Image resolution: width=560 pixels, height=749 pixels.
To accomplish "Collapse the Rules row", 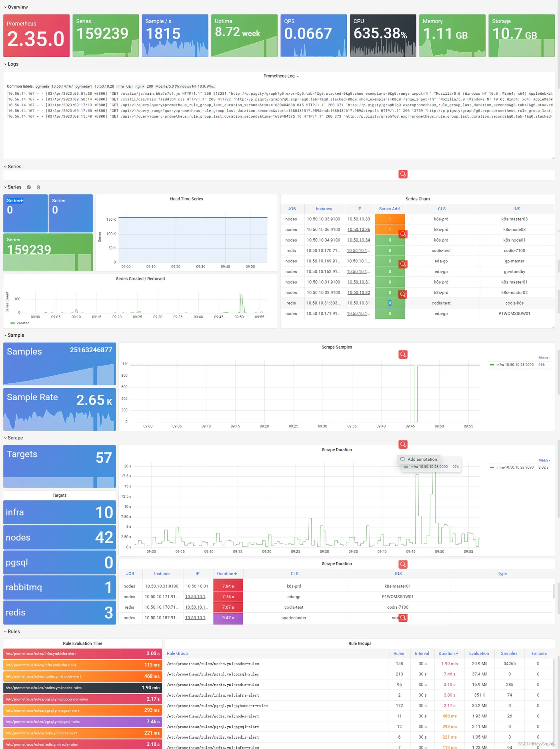I will 12,631.
